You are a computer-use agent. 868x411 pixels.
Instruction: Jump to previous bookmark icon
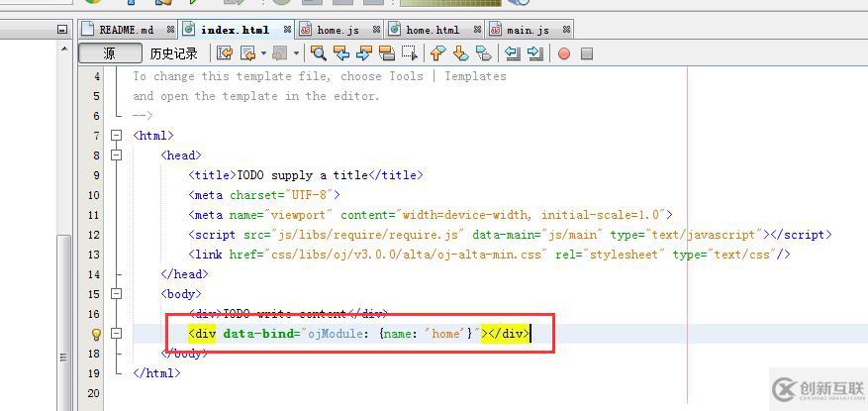[x=437, y=53]
